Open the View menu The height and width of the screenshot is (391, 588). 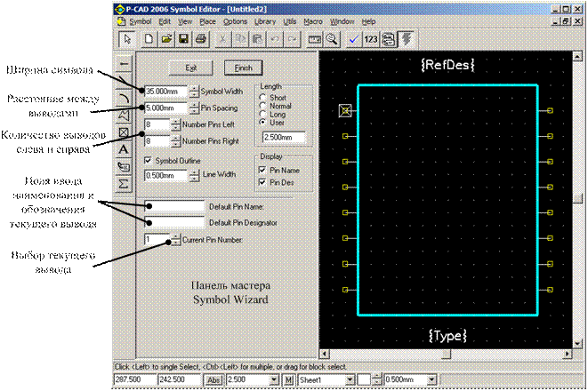pos(185,21)
